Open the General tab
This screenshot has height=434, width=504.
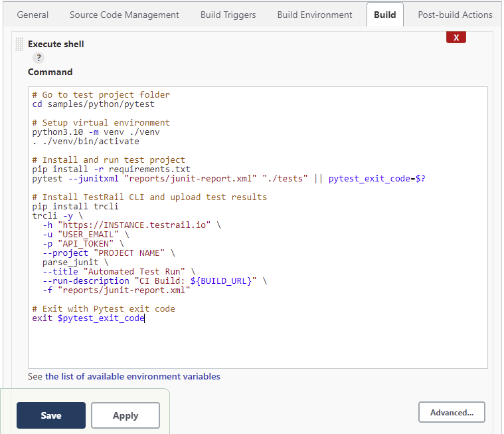click(33, 15)
